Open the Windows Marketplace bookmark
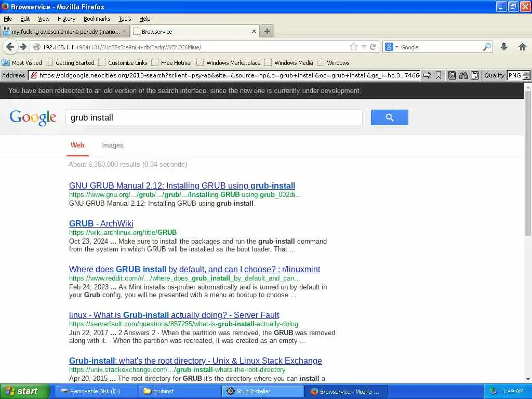Viewport: 532px width, 399px height. [x=229, y=63]
